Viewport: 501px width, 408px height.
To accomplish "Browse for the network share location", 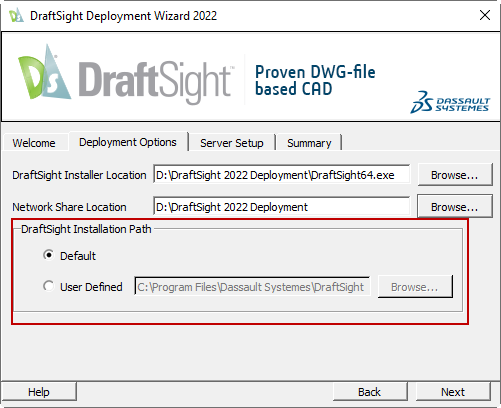I will (x=455, y=207).
